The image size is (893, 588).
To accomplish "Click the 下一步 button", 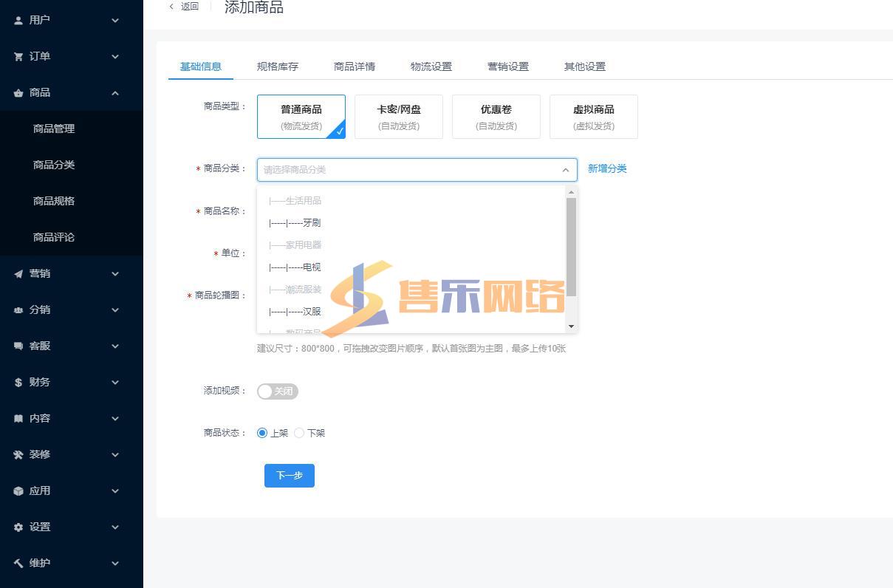I will 290,476.
